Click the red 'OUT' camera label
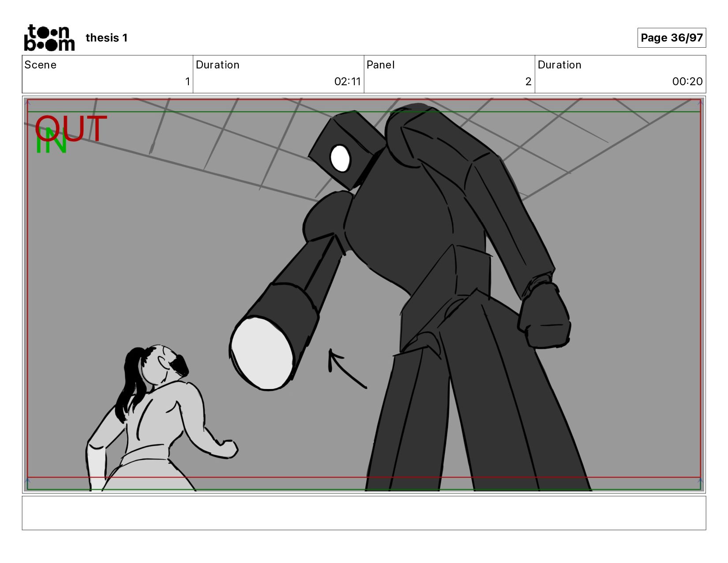This screenshot has height=563, width=728. [71, 128]
